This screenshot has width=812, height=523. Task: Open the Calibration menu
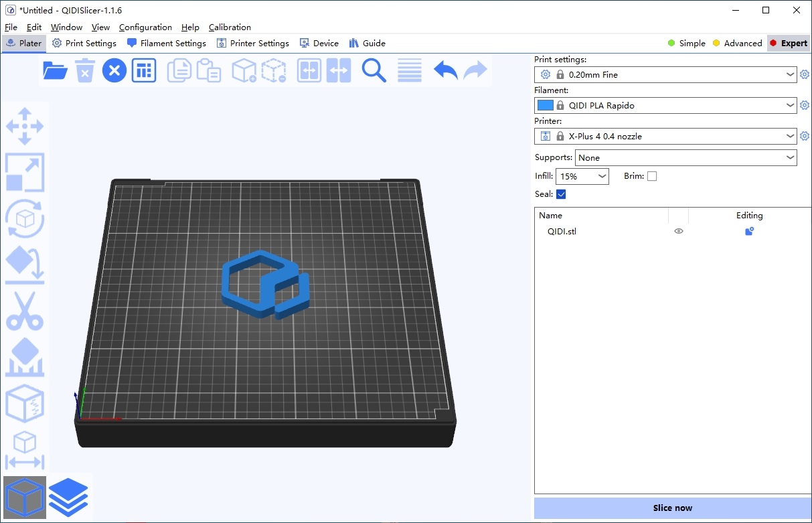point(230,27)
